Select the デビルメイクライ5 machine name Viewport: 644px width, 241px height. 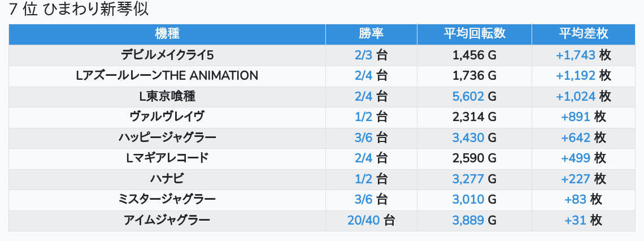coord(167,55)
